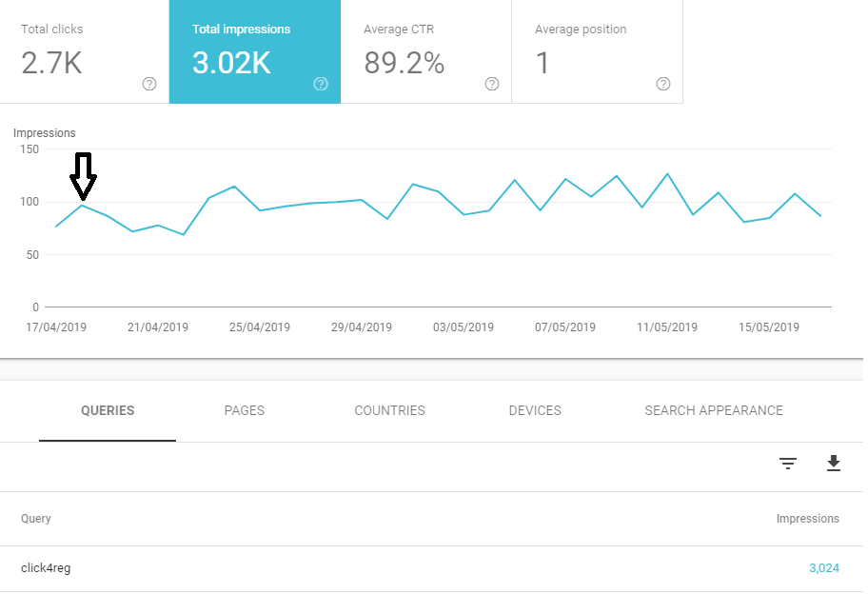868x594 pixels.
Task: Click the 15/05/2019 date label
Action: tap(769, 327)
